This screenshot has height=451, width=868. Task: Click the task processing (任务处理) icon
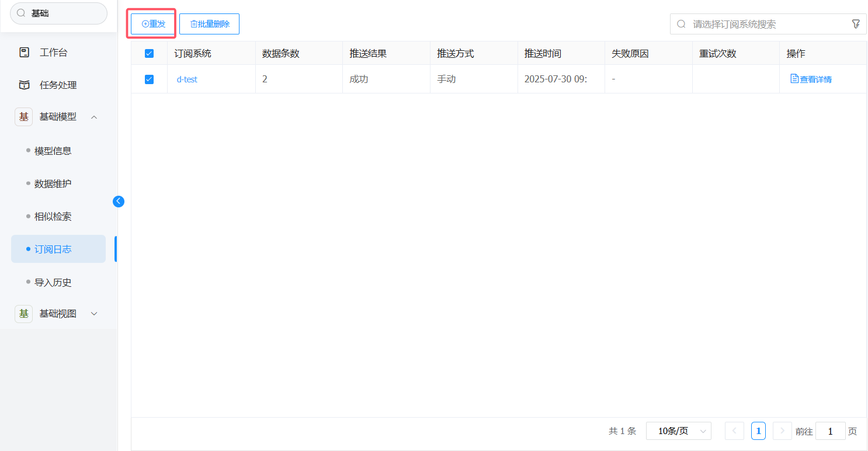point(24,85)
